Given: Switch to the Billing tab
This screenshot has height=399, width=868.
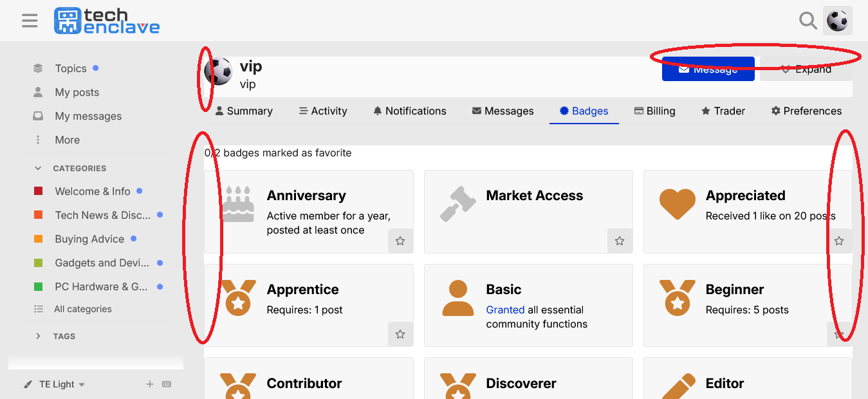Looking at the screenshot, I should coord(654,111).
